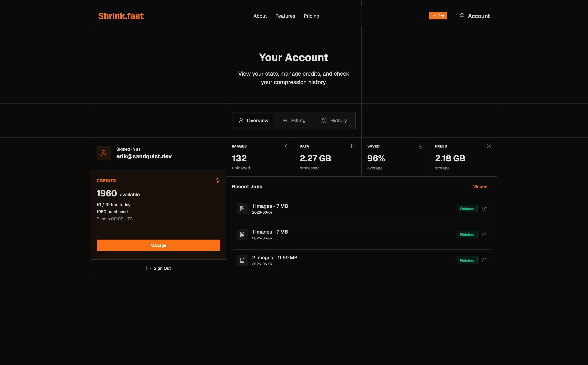This screenshot has width=588, height=365.
Task: Click file icon of second 7 MB job
Action: (242, 235)
